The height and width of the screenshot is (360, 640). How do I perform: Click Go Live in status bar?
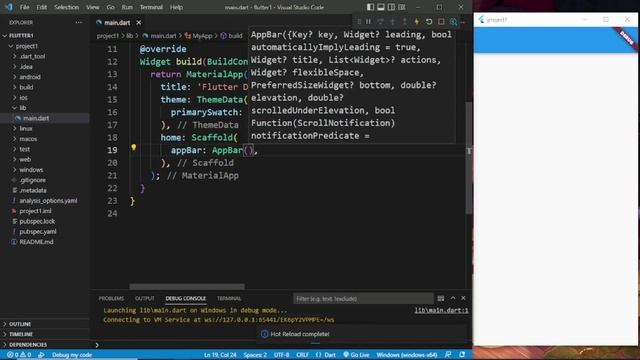click(356, 355)
